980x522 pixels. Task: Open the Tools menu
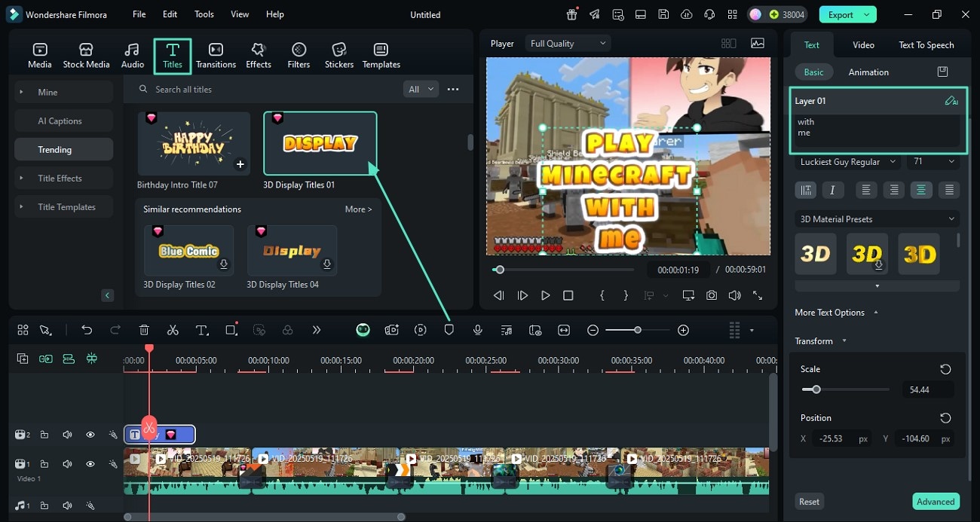204,14
